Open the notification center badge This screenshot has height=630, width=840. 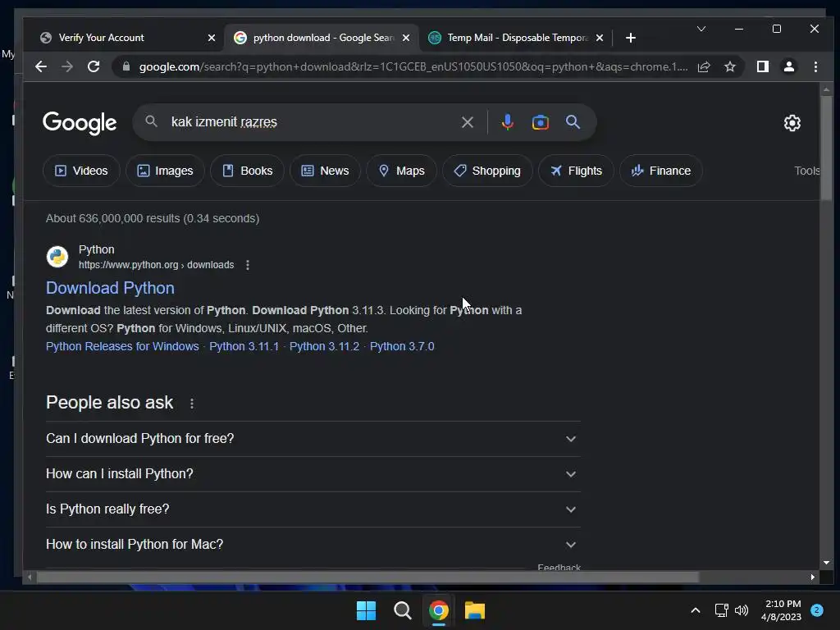pyautogui.click(x=817, y=610)
